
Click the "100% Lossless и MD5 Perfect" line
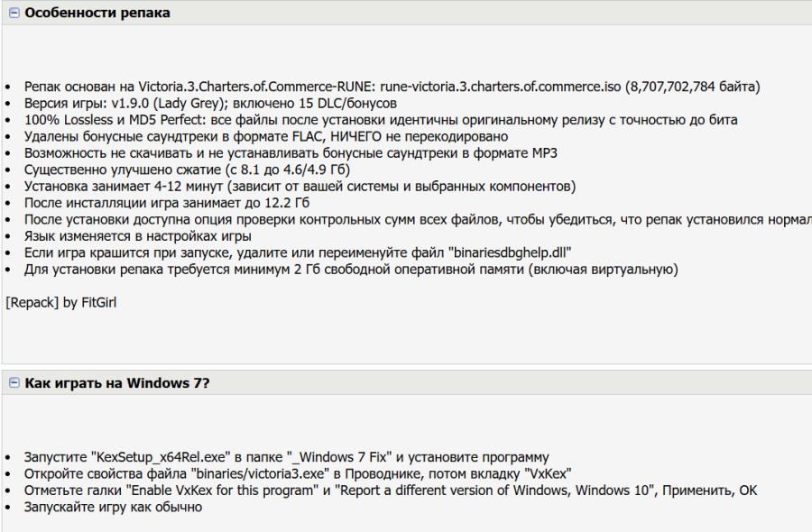pos(381,120)
